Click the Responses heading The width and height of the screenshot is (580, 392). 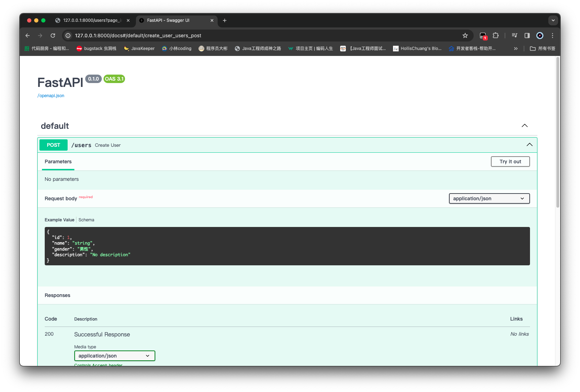57,295
